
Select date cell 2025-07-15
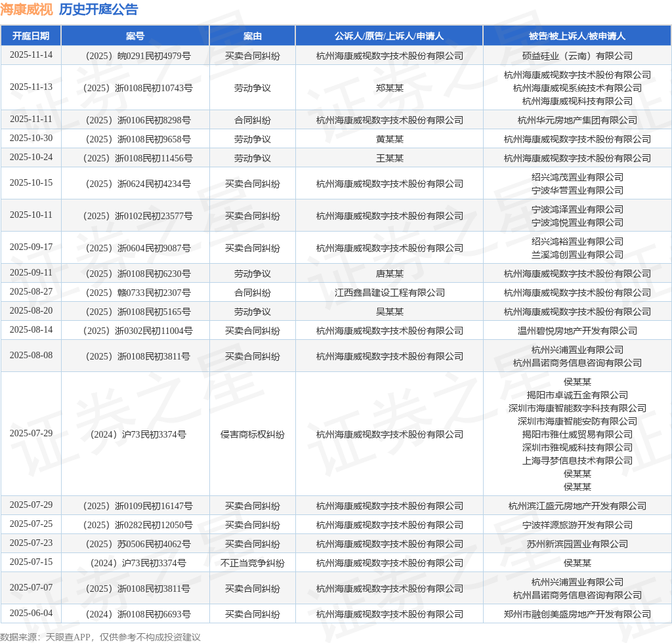31,562
